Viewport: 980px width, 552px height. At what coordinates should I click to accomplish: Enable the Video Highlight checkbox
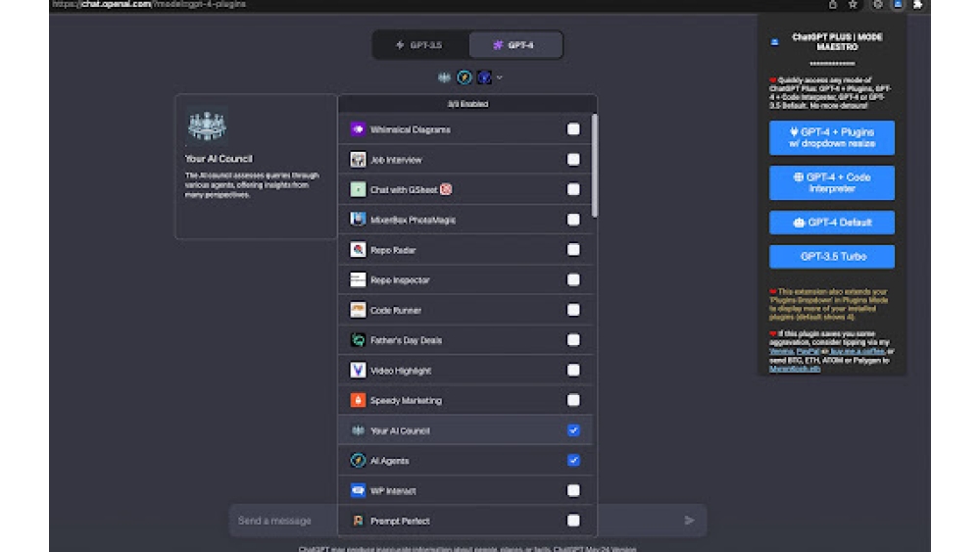(573, 370)
